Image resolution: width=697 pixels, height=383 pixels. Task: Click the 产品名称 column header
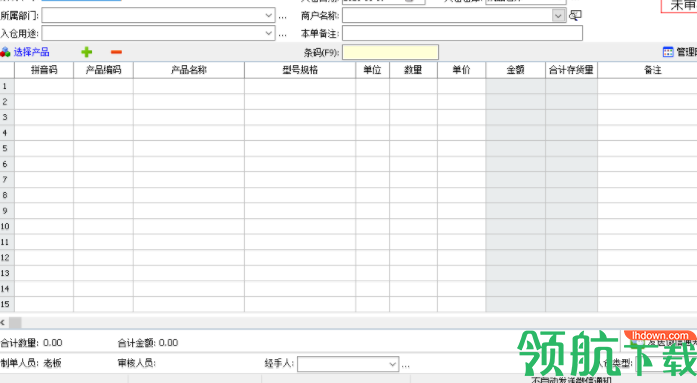188,70
